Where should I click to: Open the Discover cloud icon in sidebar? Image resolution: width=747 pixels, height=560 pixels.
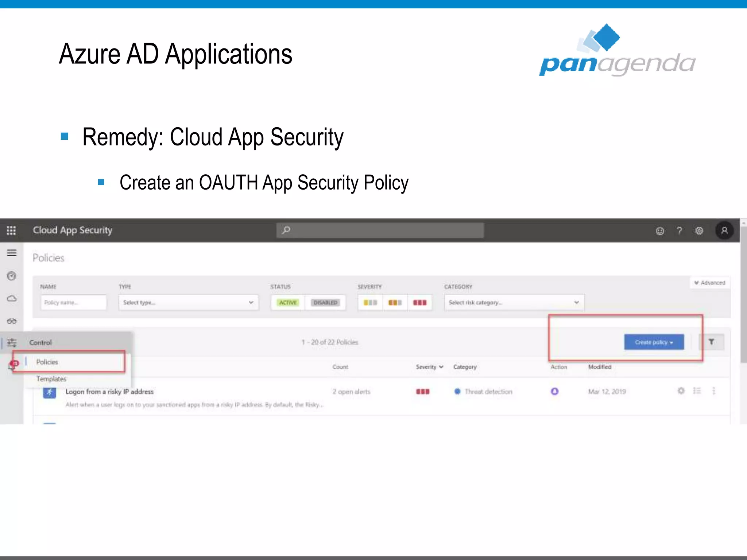tap(12, 299)
